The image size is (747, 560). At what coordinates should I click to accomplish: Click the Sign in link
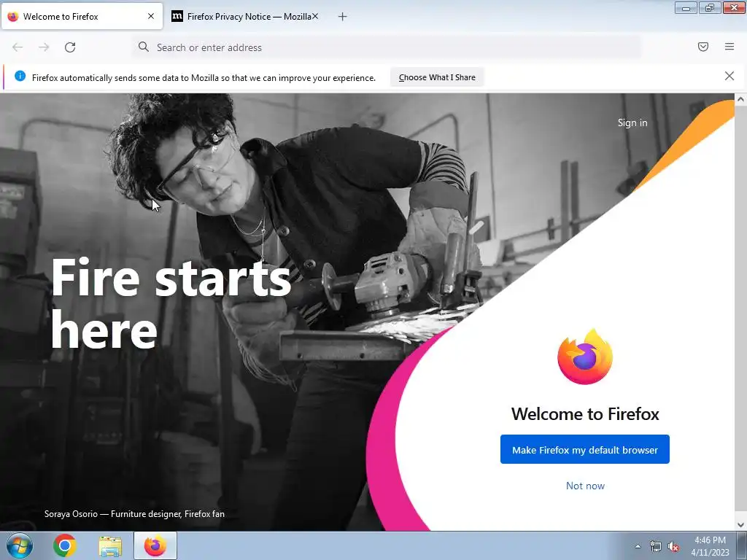coord(632,122)
